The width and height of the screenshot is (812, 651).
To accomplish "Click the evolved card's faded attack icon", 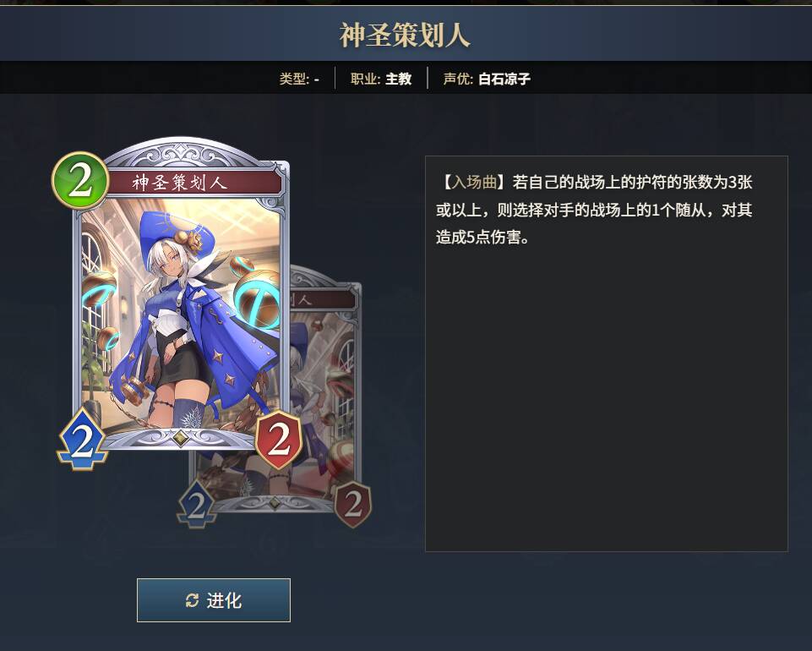I will (x=196, y=505).
